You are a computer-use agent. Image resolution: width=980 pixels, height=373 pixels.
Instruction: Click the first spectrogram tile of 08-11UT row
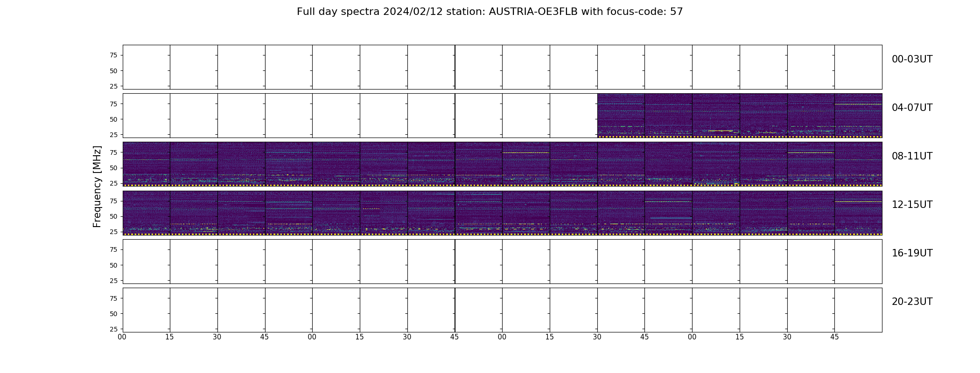point(147,164)
